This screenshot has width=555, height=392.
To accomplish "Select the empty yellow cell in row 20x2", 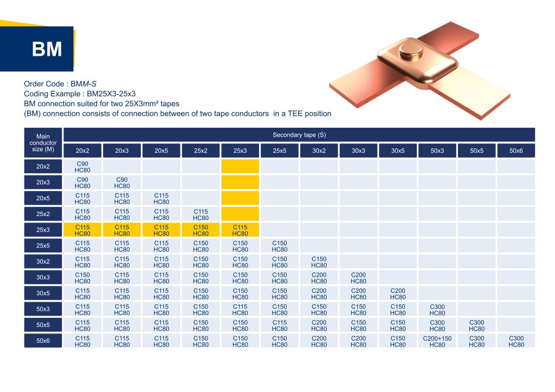I will click(240, 167).
